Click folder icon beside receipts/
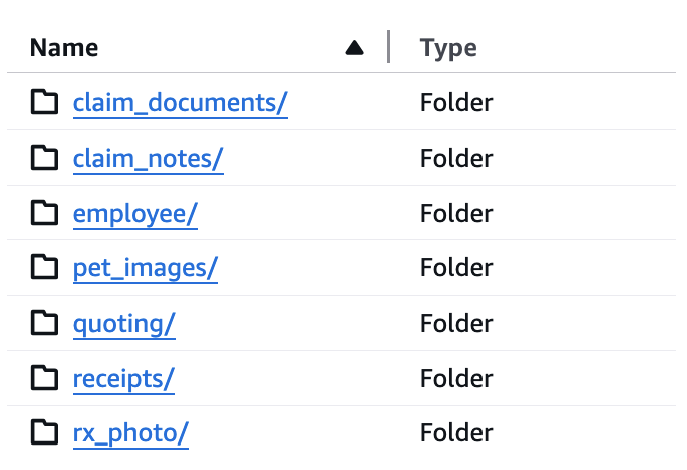Image resolution: width=687 pixels, height=470 pixels. (44, 378)
